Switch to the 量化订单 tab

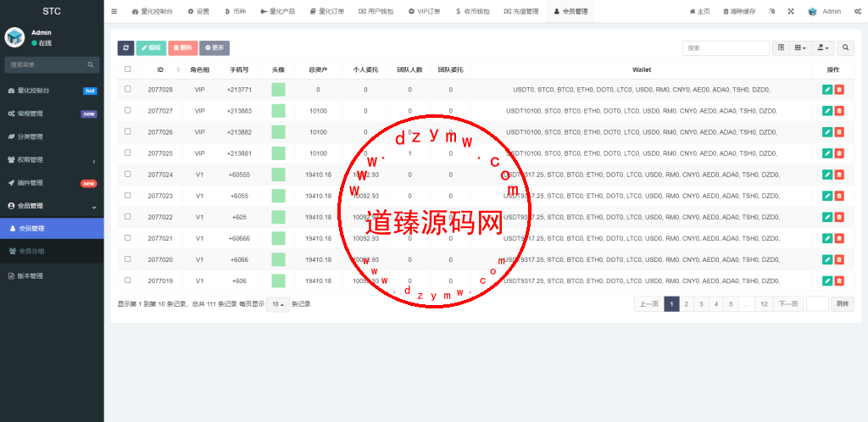point(327,11)
